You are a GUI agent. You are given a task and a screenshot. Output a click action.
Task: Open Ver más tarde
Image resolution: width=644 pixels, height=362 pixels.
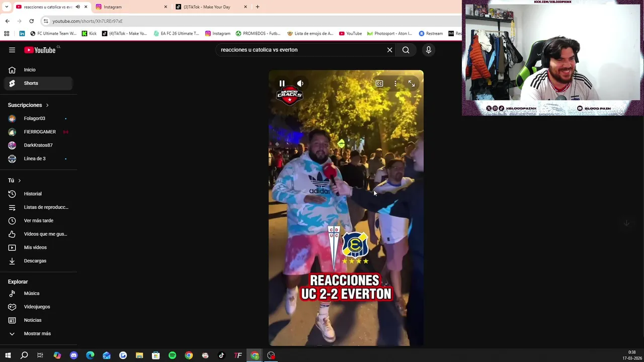coord(39,221)
